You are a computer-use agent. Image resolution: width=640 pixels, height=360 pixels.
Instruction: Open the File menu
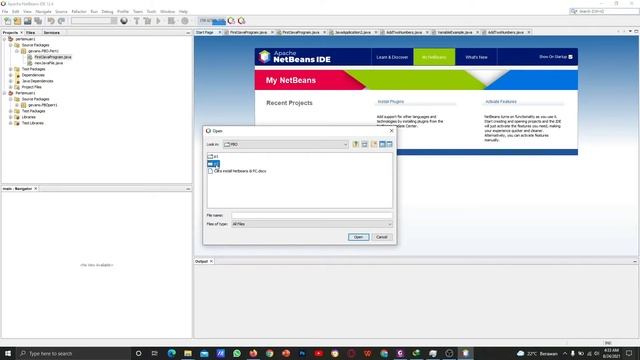[5, 11]
